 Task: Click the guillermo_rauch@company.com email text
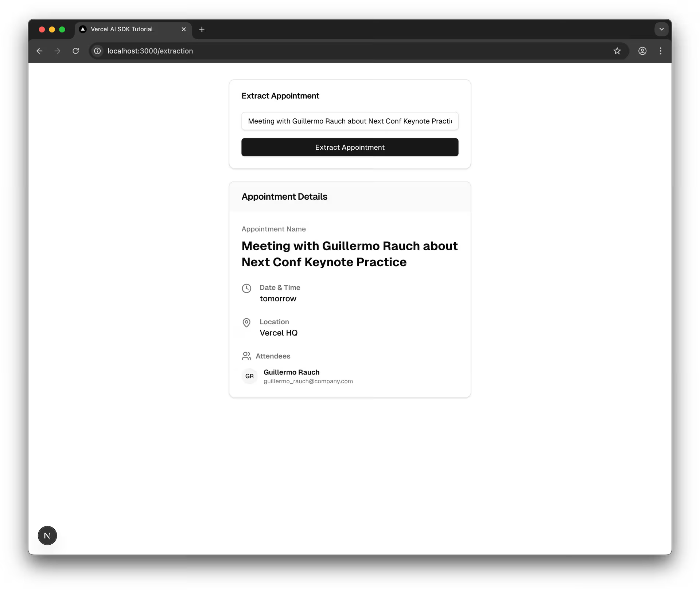coord(308,381)
